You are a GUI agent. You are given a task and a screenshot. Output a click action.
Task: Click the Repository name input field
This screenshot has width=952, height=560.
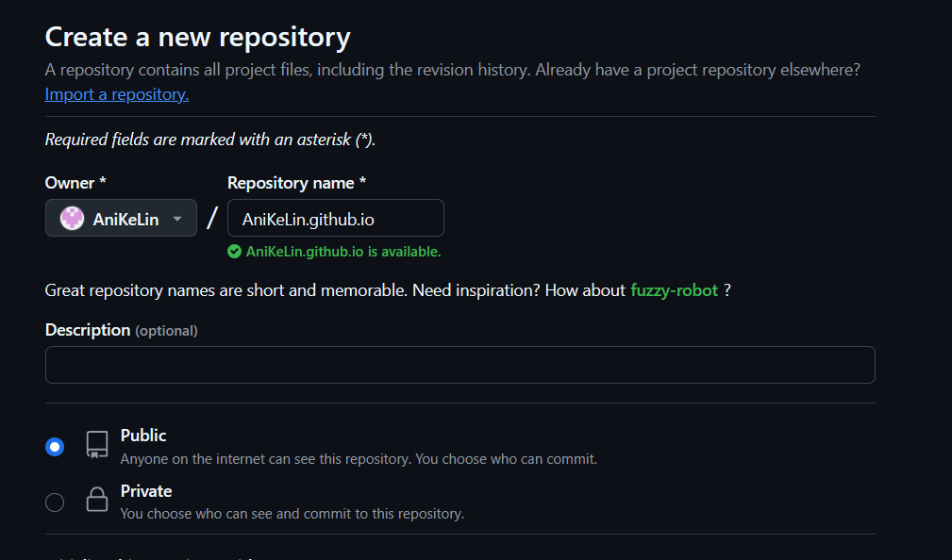click(x=335, y=217)
